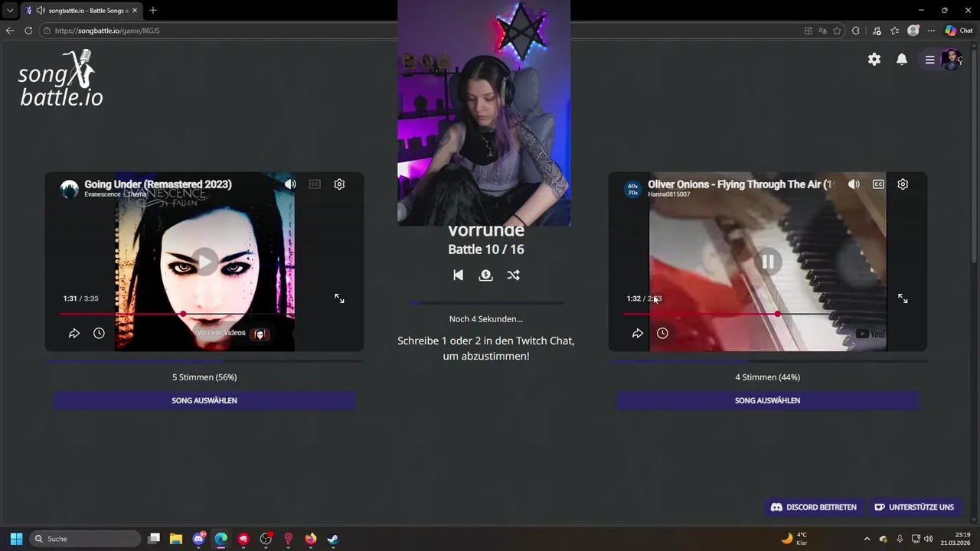Mute the Going Under video
Screen dimensions: 980x551
(x=290, y=184)
